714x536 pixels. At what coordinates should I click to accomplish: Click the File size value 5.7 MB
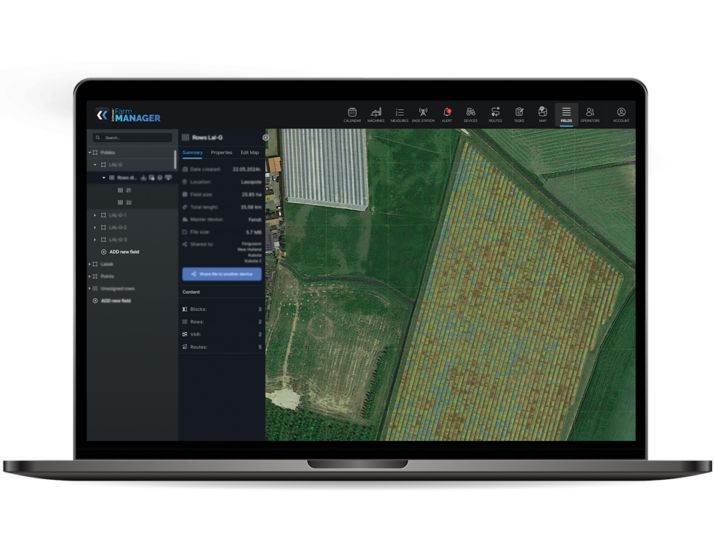(254, 232)
